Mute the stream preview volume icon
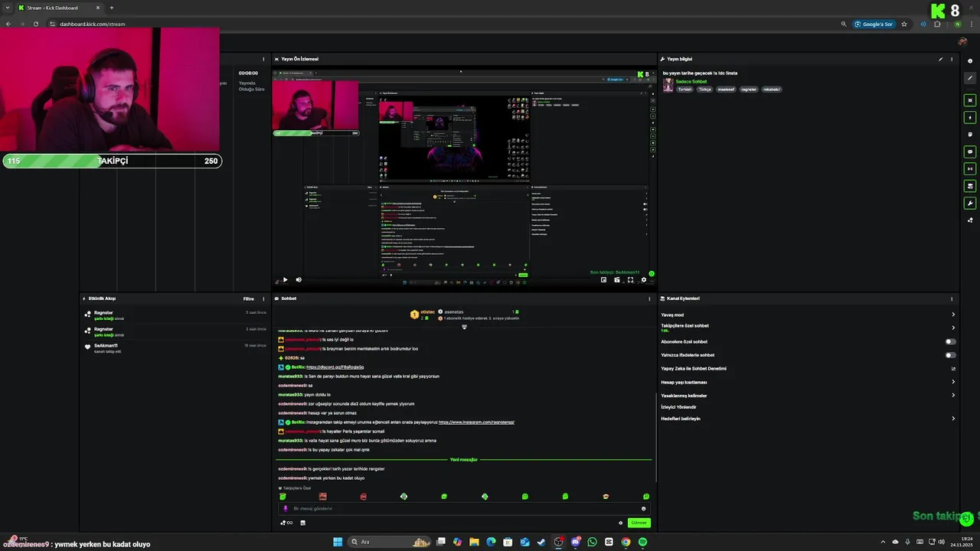 click(x=299, y=280)
